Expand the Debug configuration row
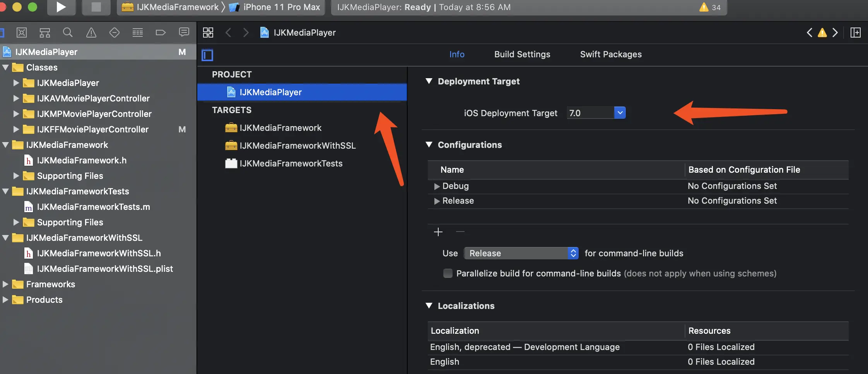The height and width of the screenshot is (374, 868). (x=437, y=186)
